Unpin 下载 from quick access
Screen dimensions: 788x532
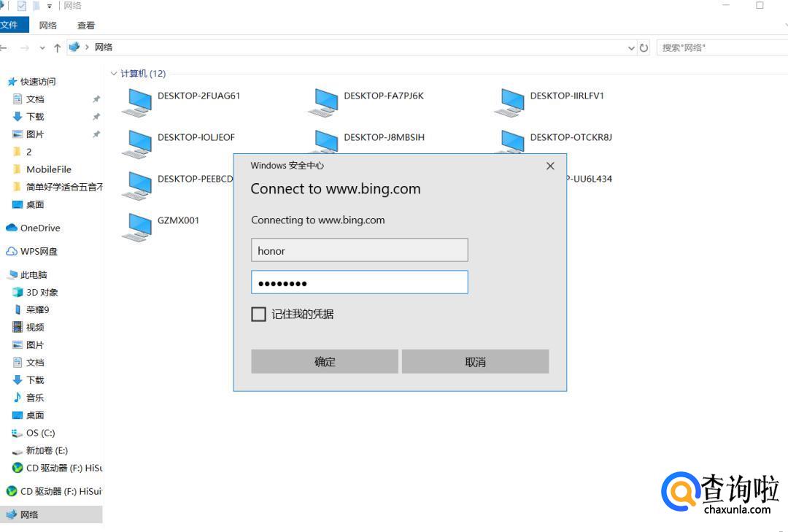[x=96, y=117]
